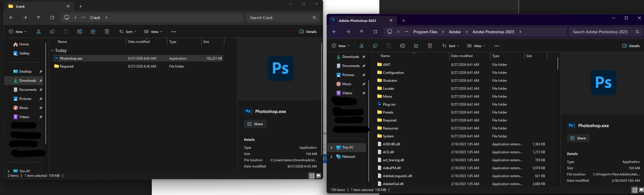Click the Share button in the Adobe Photoshop 2023 window details pane
Image resolution: width=644 pixels, height=195 pixels.
(x=578, y=138)
